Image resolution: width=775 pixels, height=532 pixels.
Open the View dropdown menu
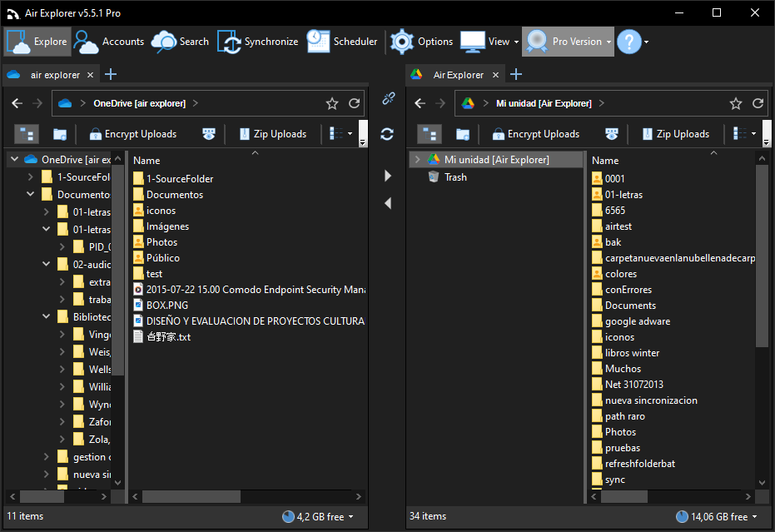[489, 42]
